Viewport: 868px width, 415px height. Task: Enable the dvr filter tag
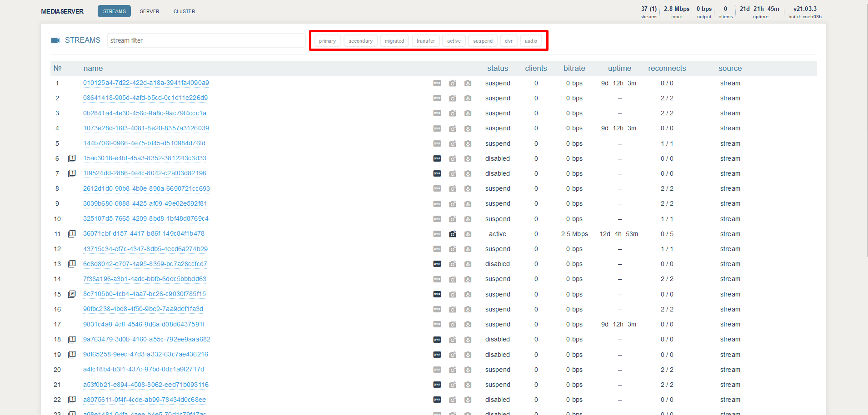pos(509,41)
